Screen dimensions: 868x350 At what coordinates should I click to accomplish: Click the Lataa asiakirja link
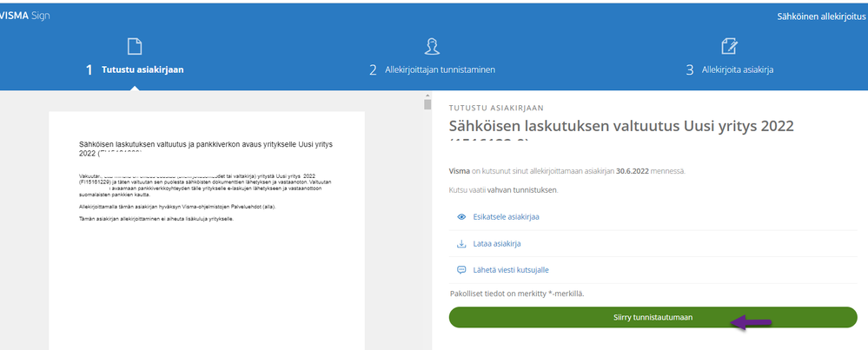click(496, 244)
